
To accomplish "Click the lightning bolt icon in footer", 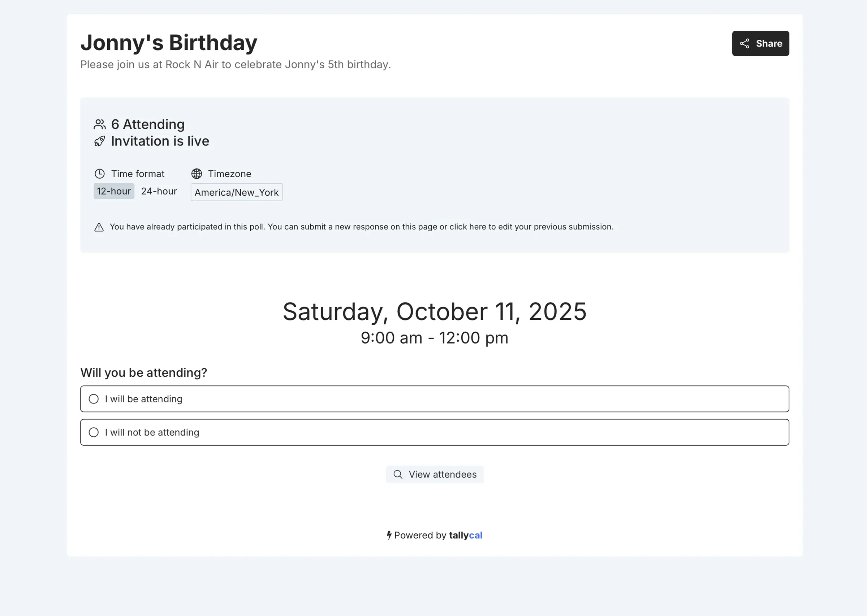I will [x=389, y=535].
